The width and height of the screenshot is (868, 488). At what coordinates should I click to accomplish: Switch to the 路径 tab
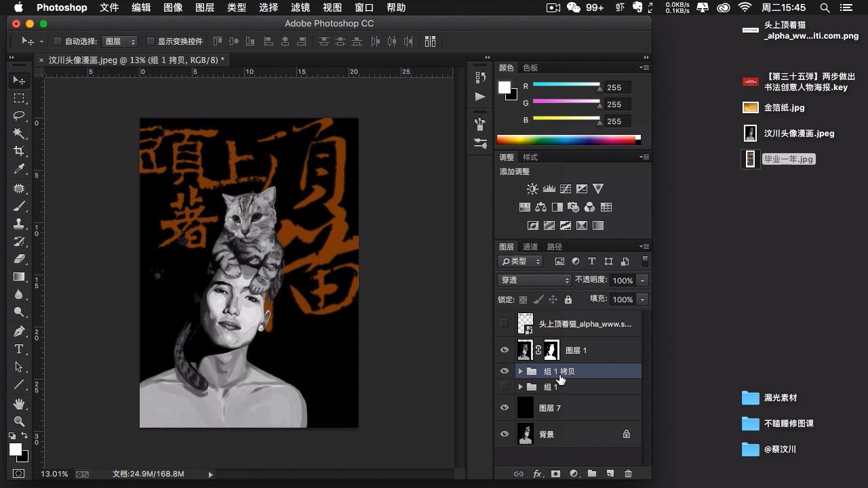[555, 247]
